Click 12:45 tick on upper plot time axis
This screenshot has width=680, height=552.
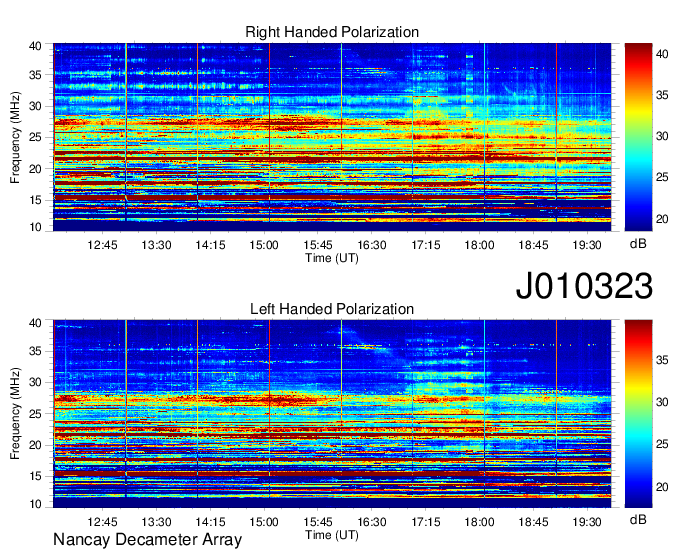tap(102, 245)
